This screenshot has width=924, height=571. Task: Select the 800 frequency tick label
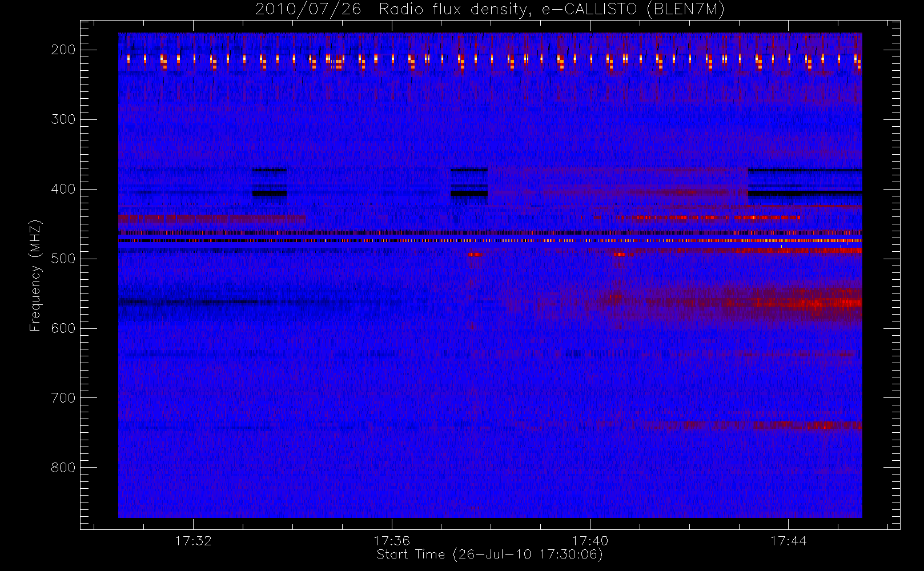(63, 468)
